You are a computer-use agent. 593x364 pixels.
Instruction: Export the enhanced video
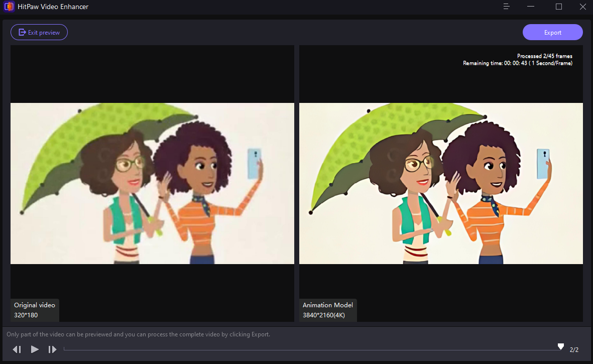[552, 32]
